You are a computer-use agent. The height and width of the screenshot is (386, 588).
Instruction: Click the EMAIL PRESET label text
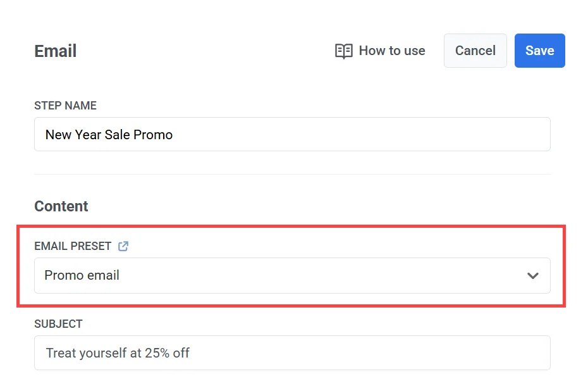[73, 246]
